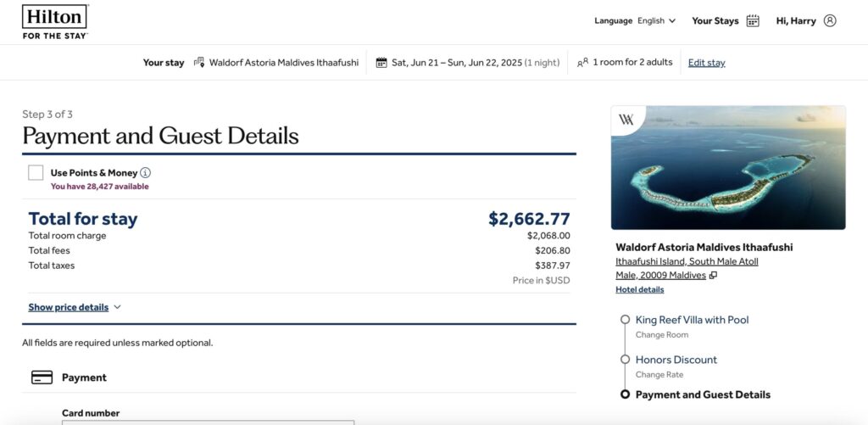Viewport: 868px width, 425px height.
Task: Click the Waldorf Astoria brand logo on photo
Action: [626, 119]
